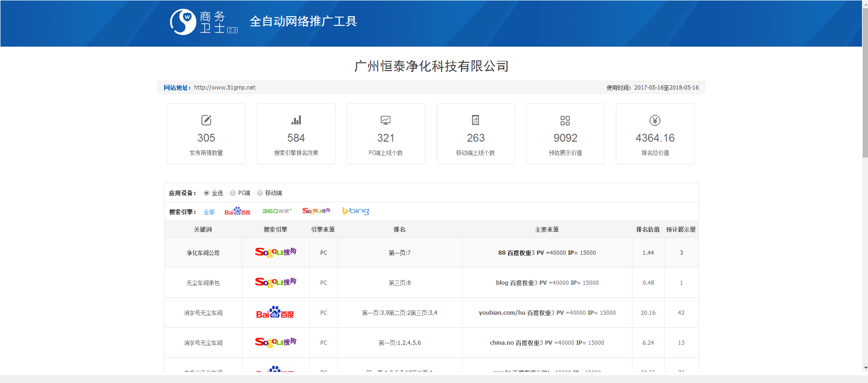Click source blog 百度权重3 entry

(547, 283)
